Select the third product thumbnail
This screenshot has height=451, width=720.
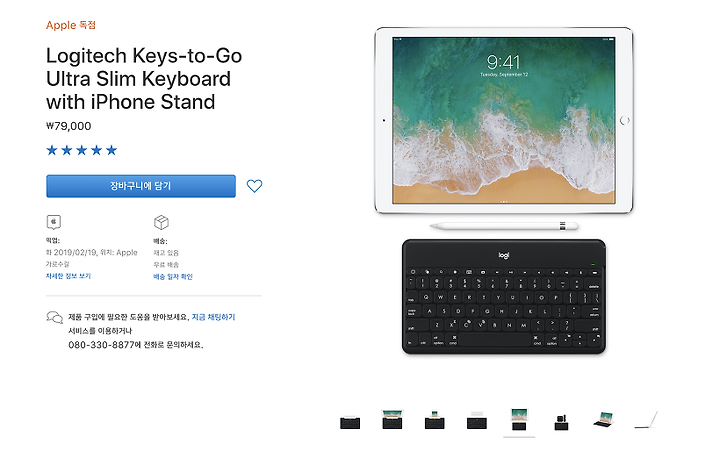[x=434, y=420]
